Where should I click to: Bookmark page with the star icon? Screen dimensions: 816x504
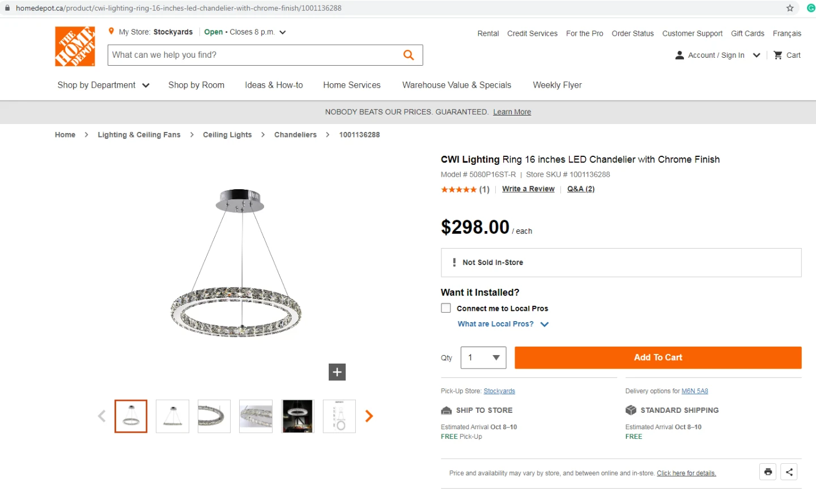coord(790,8)
